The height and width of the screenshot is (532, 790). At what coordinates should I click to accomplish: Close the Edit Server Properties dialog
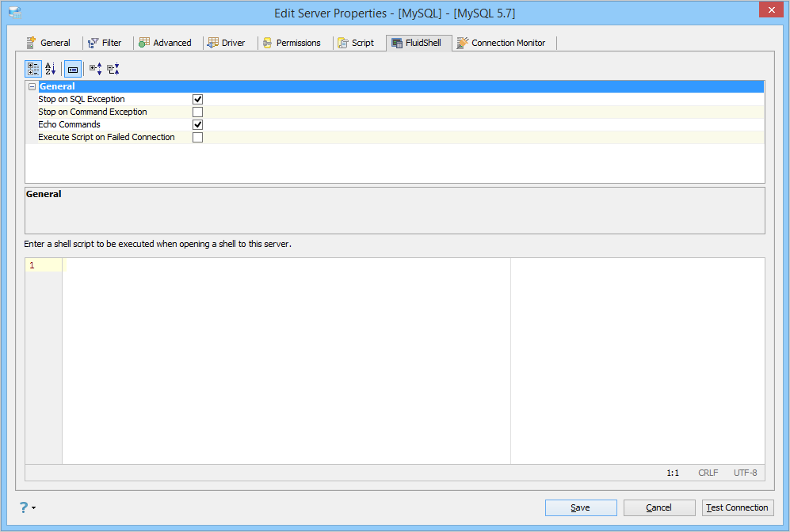tap(771, 9)
